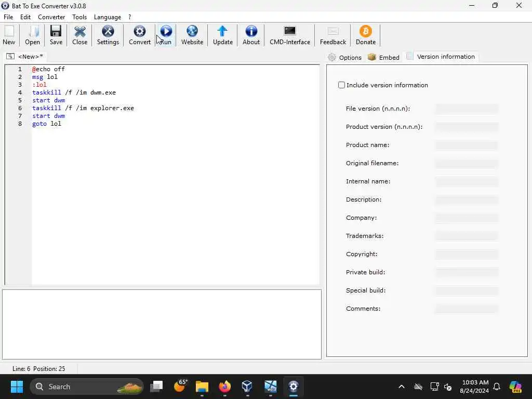The height and width of the screenshot is (399, 532).
Task: Open Settings from the toolbar
Action: [x=108, y=35]
